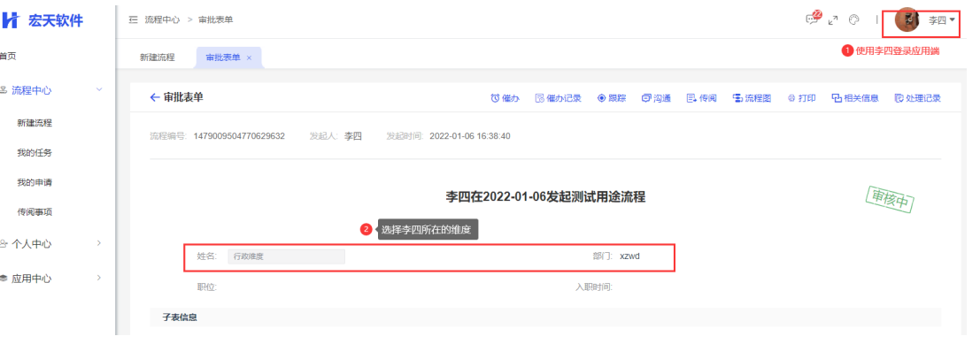Toggle the sidebar collapse icon
The width and height of the screenshot is (980, 344).
coord(133,20)
